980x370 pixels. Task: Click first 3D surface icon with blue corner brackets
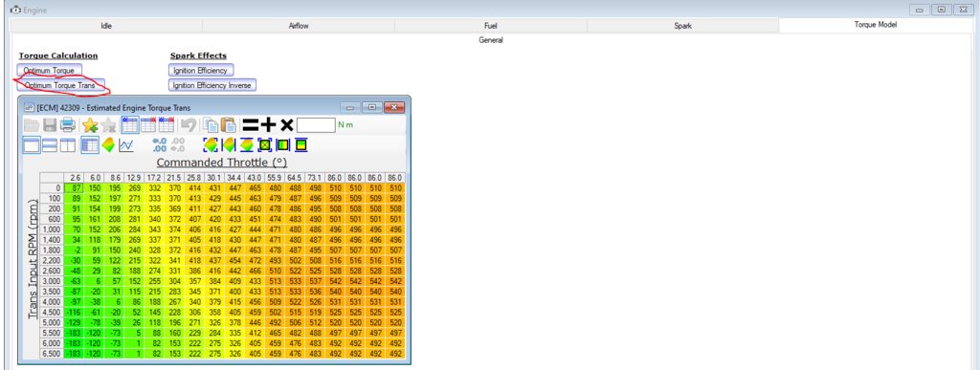coord(211,144)
